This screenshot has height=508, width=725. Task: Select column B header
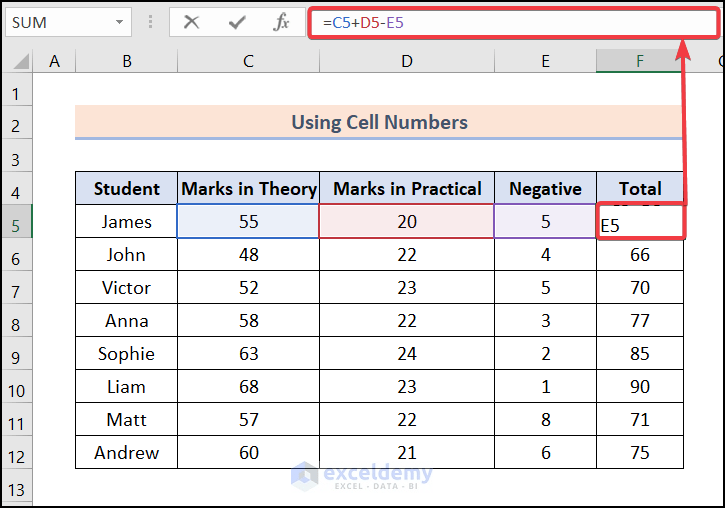[x=126, y=61]
